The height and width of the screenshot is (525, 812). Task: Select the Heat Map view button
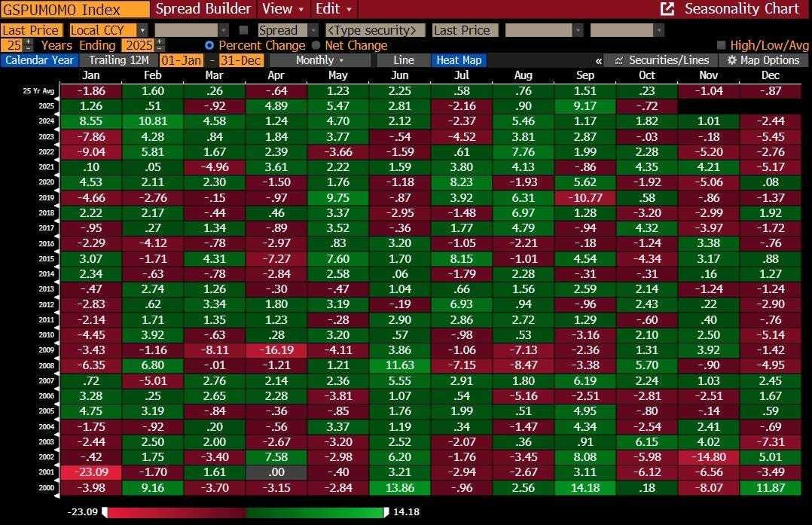[459, 60]
